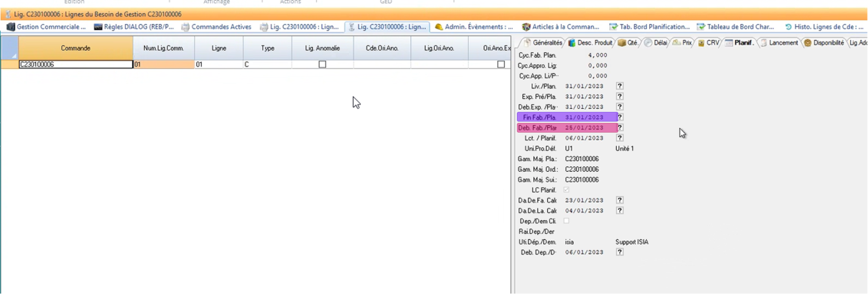Open Histo. Lignes de Cde icon

[788, 27]
